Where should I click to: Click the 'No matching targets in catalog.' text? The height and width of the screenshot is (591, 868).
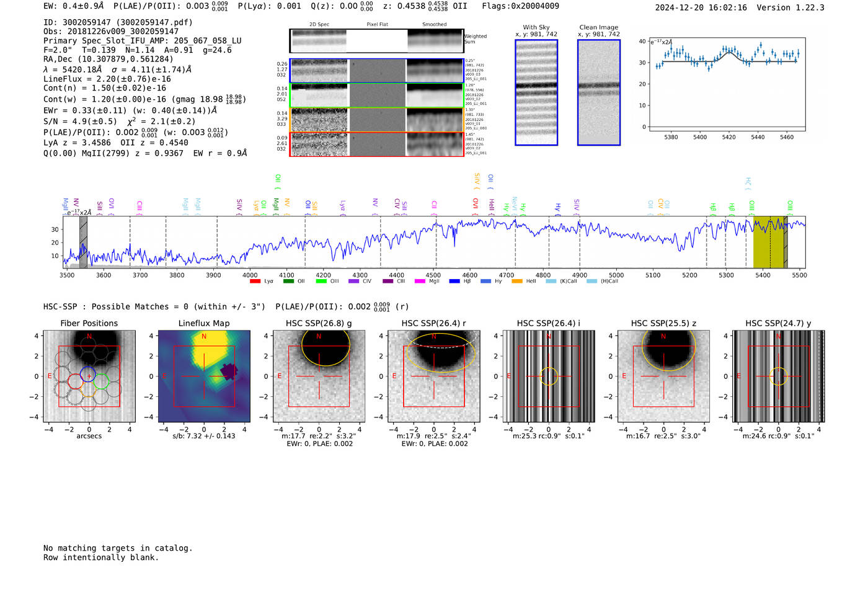[118, 548]
